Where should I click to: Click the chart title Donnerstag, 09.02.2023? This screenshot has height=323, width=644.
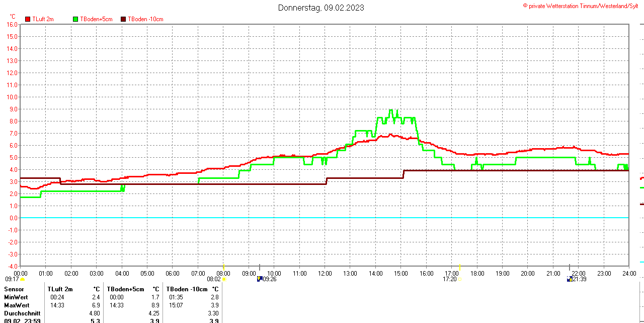(321, 8)
